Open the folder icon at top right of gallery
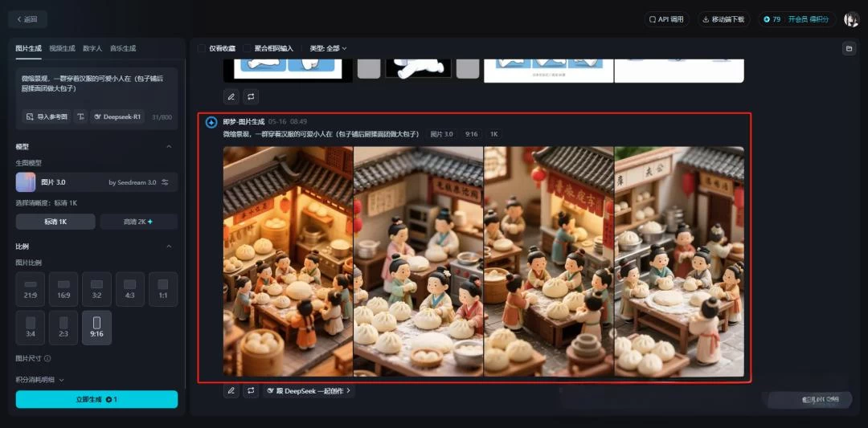868x428 pixels. (x=849, y=48)
